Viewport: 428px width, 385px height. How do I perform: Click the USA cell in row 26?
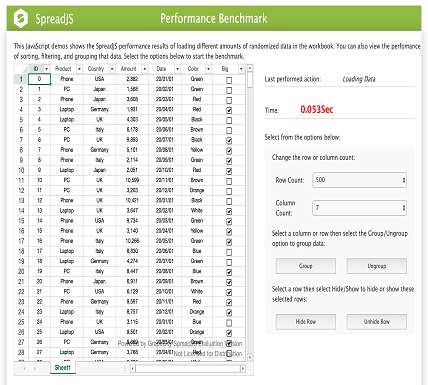pyautogui.click(x=99, y=332)
